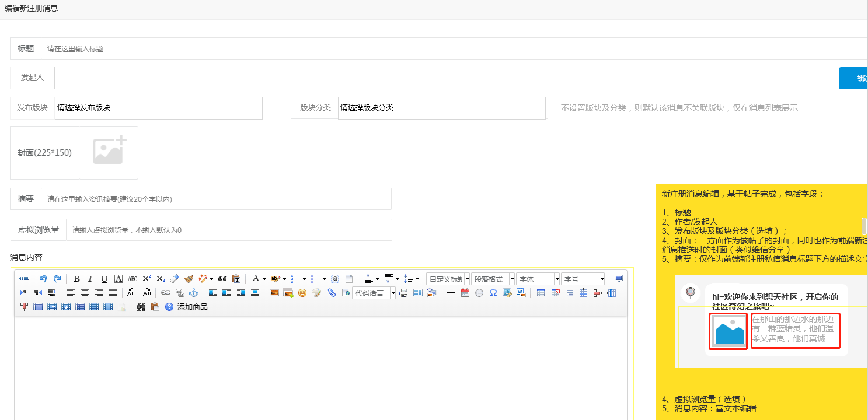
Task: Click the redo arrow in editor toolbar
Action: click(x=57, y=279)
